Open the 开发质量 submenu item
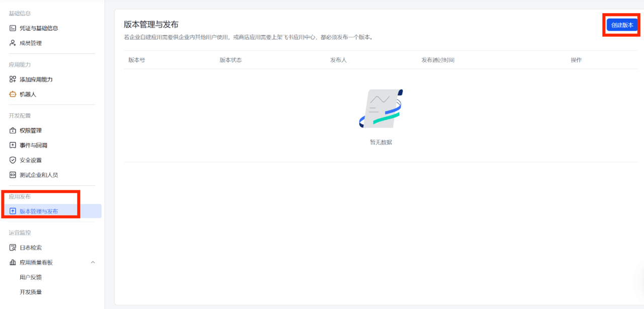This screenshot has width=644, height=309. click(x=31, y=292)
